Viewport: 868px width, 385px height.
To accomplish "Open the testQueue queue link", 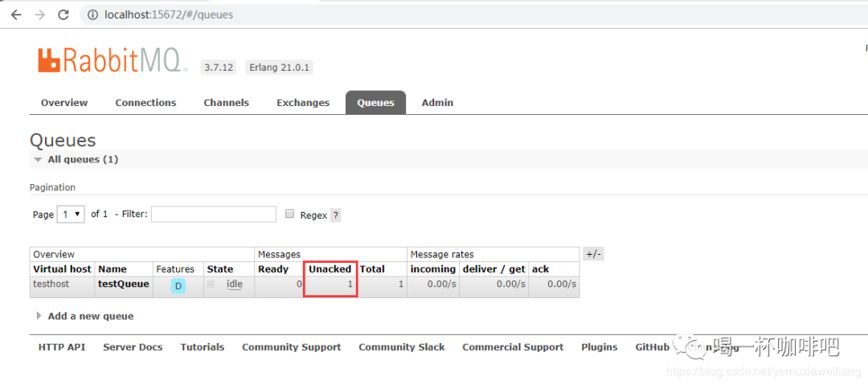I will pos(124,284).
